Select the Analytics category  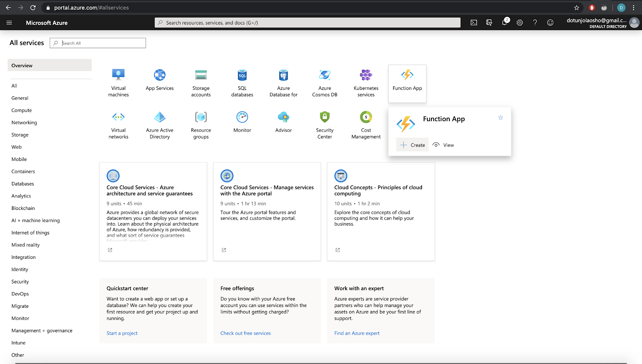coord(21,196)
